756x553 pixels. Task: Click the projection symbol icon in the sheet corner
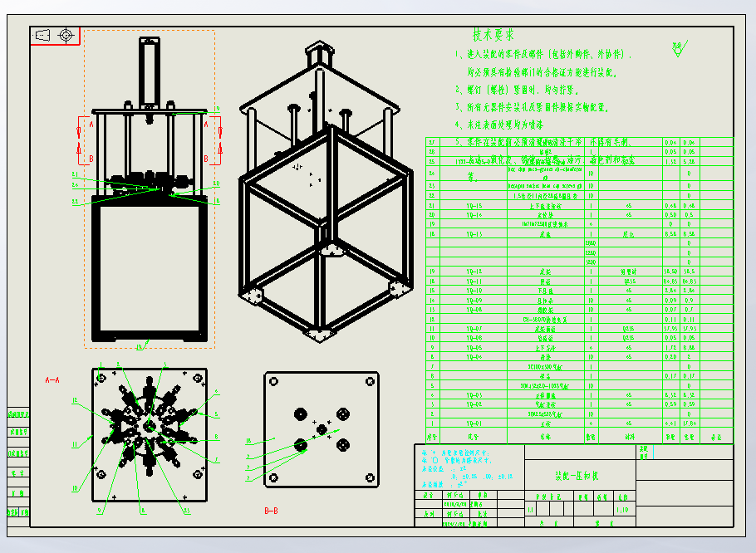pyautogui.click(x=43, y=35)
